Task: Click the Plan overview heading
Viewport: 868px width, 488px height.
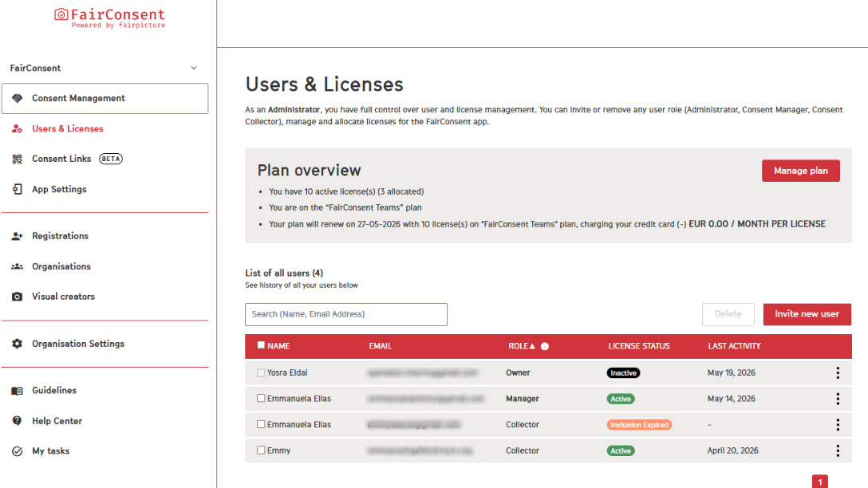Action: point(309,171)
